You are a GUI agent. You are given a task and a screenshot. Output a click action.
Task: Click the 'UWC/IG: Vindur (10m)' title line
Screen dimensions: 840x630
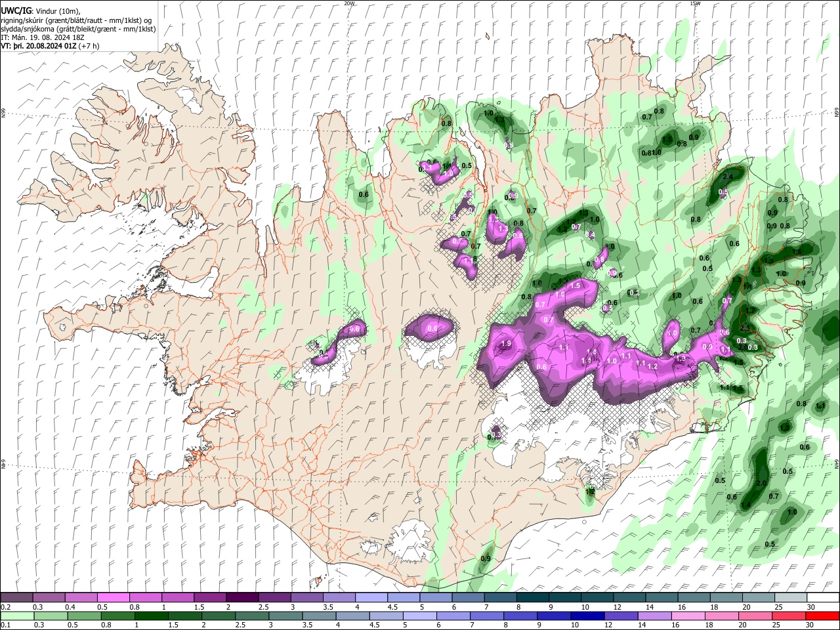[x=41, y=11]
